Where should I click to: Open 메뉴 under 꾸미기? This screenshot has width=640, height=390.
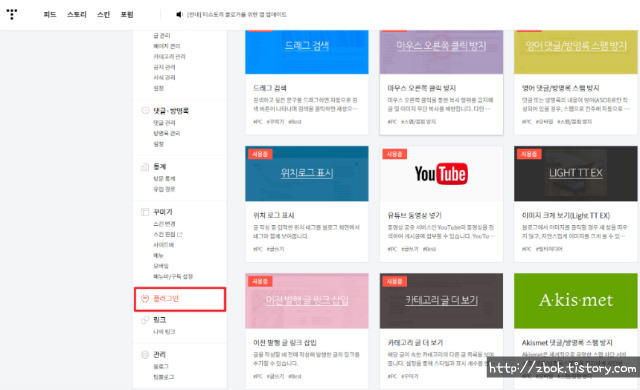pyautogui.click(x=158, y=256)
